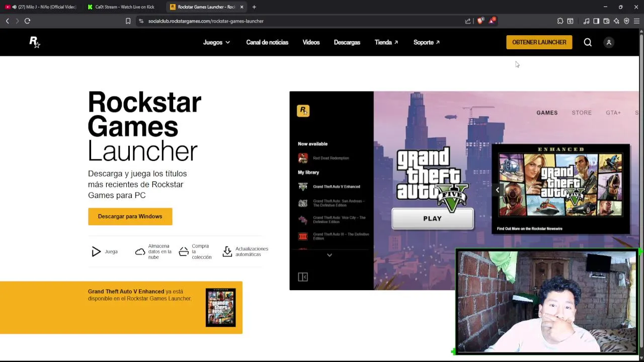Click the Vice City Definitive Edition icon
The image size is (644, 362).
pyautogui.click(x=303, y=220)
